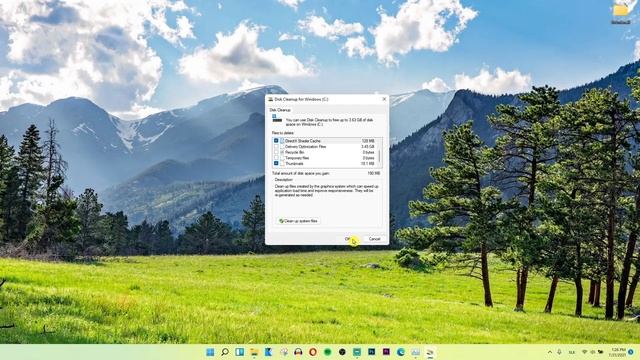This screenshot has width=640, height=360.
Task: Enable the Temporary files checkbox
Action: [276, 158]
